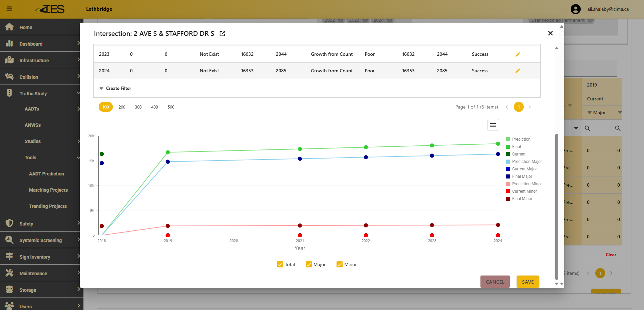
Task: Expand the AADTs submenu
Action: pos(32,109)
